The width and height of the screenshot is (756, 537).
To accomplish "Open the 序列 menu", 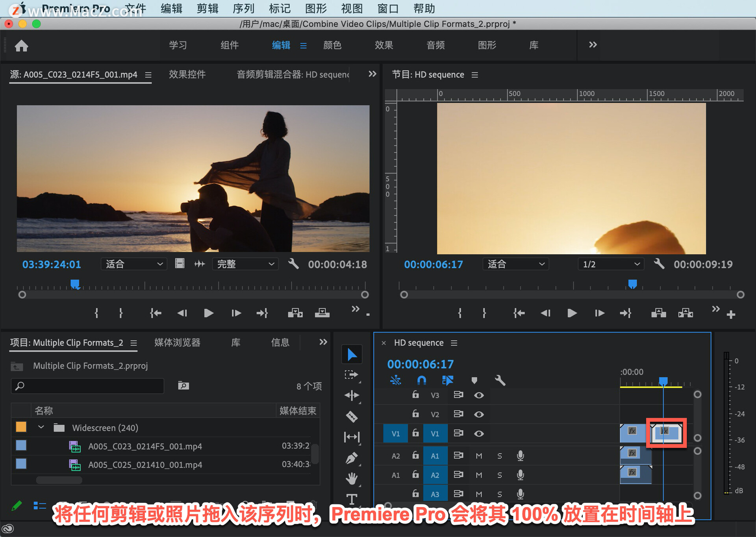I will (x=243, y=8).
